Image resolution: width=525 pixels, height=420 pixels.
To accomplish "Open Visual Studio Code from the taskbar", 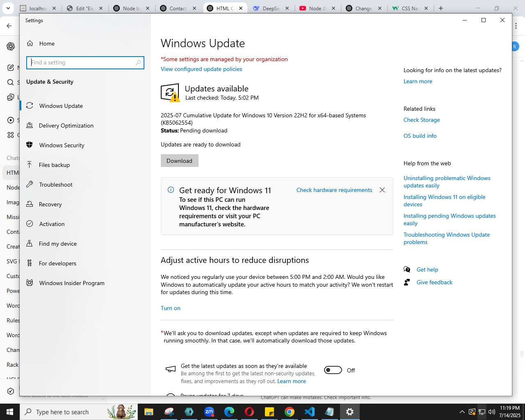I will (x=310, y=412).
